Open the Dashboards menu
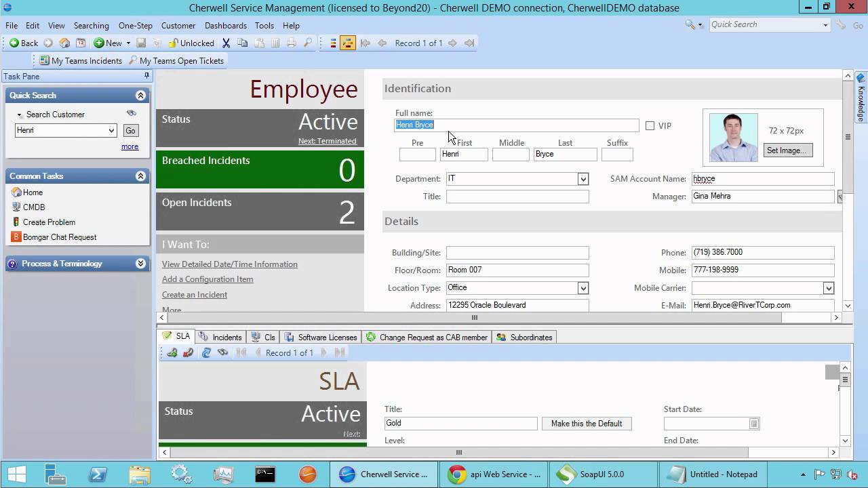 [x=226, y=25]
